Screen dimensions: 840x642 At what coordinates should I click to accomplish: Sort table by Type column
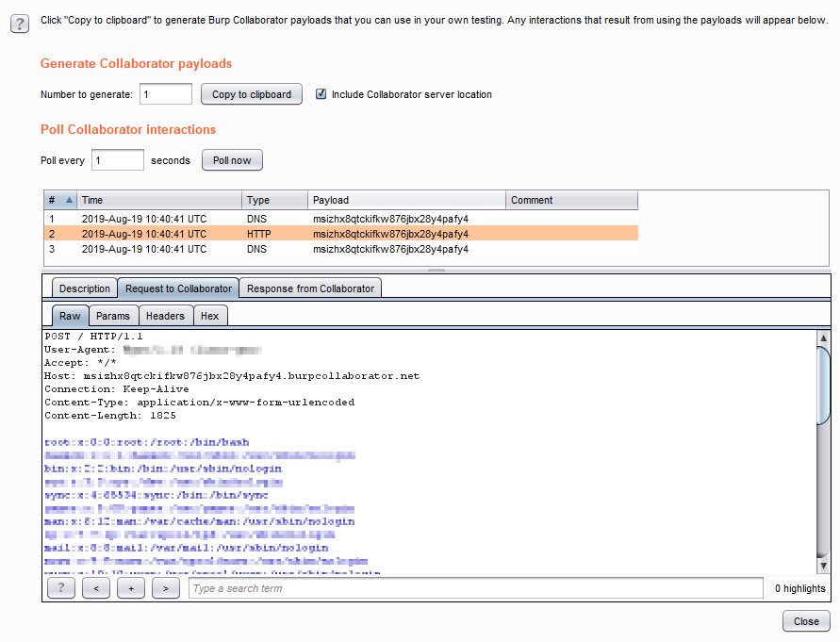point(275,200)
